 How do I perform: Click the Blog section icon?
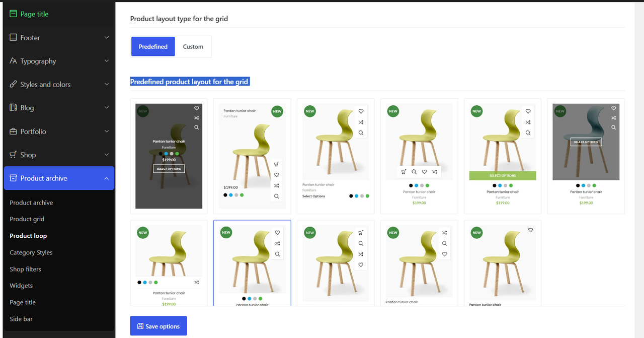13,108
